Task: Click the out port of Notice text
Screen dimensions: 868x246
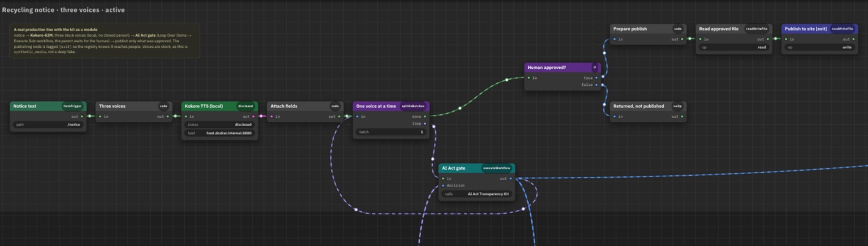Action: click(82, 116)
